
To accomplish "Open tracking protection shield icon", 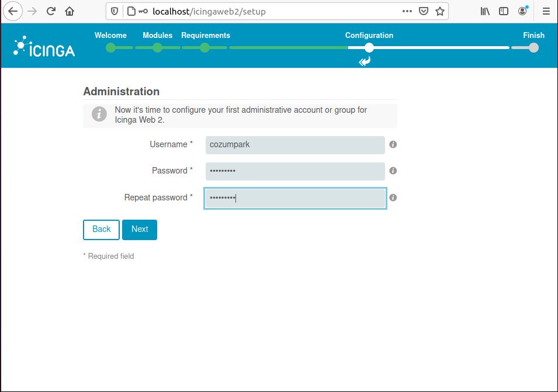I will 115,11.
